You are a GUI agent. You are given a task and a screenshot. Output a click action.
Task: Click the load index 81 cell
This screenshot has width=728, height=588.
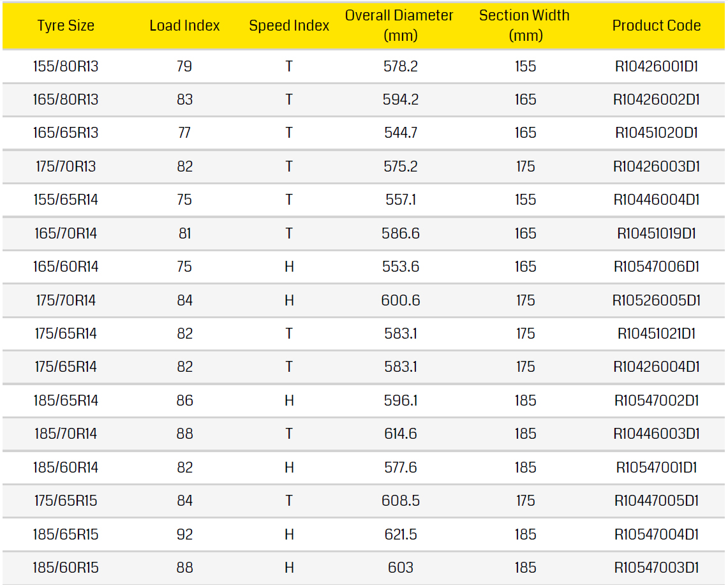tap(184, 233)
